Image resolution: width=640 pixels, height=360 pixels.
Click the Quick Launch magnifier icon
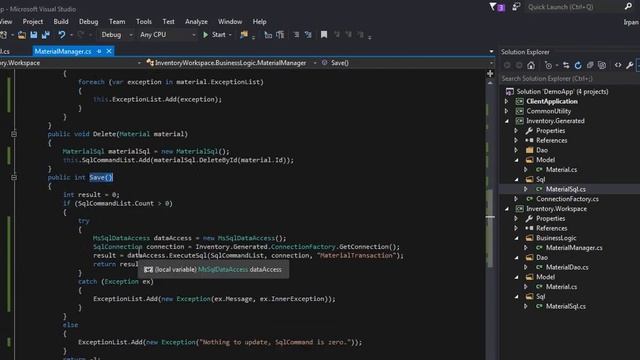(628, 7)
